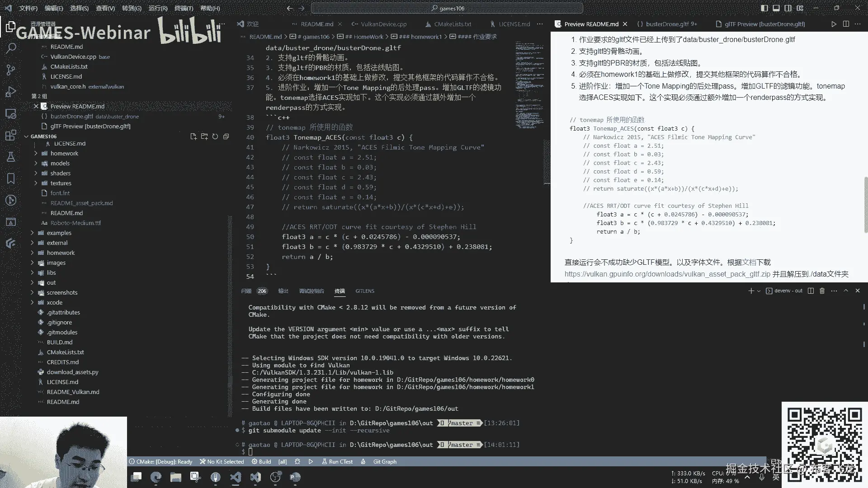This screenshot has height=488, width=868.
Task: Open Run and Debug view icon
Action: coord(11,92)
